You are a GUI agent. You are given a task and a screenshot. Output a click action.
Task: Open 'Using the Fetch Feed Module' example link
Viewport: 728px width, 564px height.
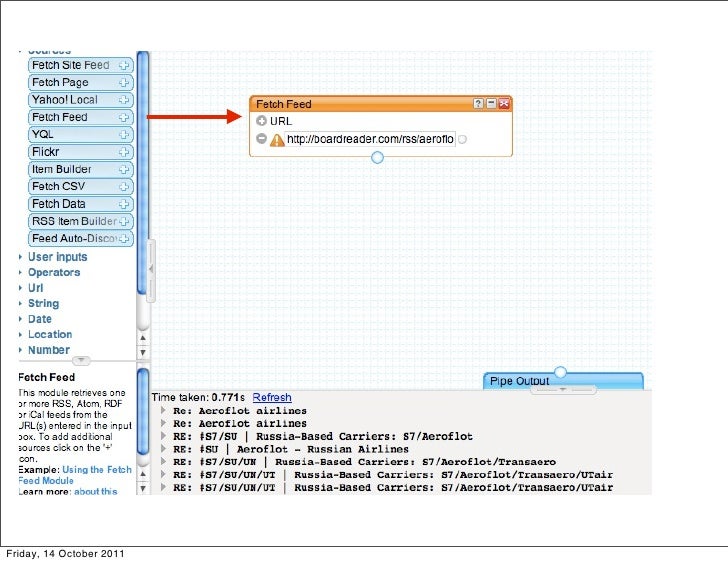(x=75, y=475)
